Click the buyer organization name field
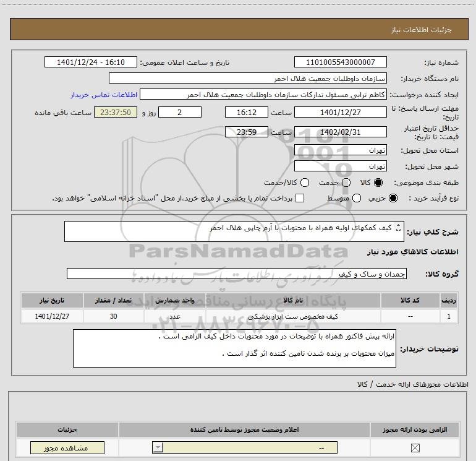 [248, 78]
